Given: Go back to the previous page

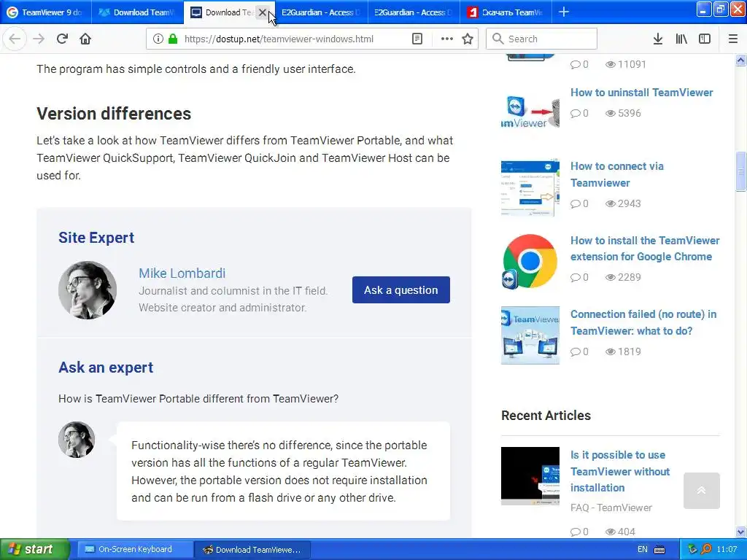Looking at the screenshot, I should (x=15, y=39).
